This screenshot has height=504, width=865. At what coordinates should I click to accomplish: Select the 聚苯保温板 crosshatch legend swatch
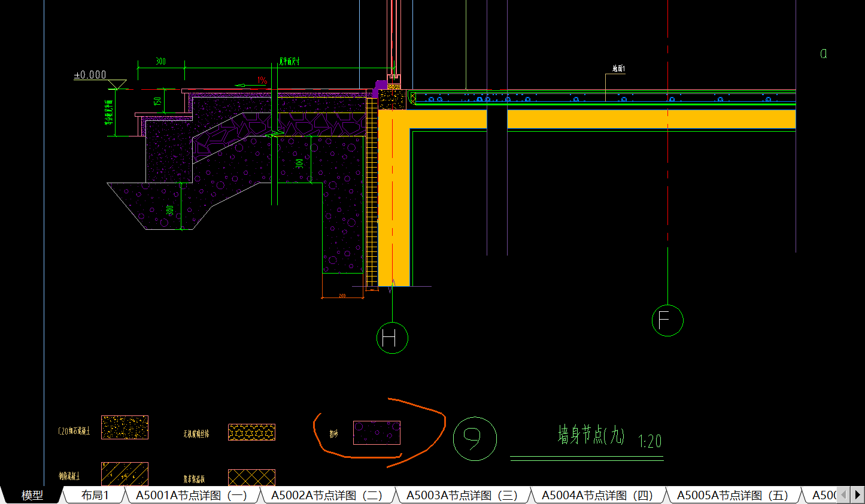[x=251, y=478]
